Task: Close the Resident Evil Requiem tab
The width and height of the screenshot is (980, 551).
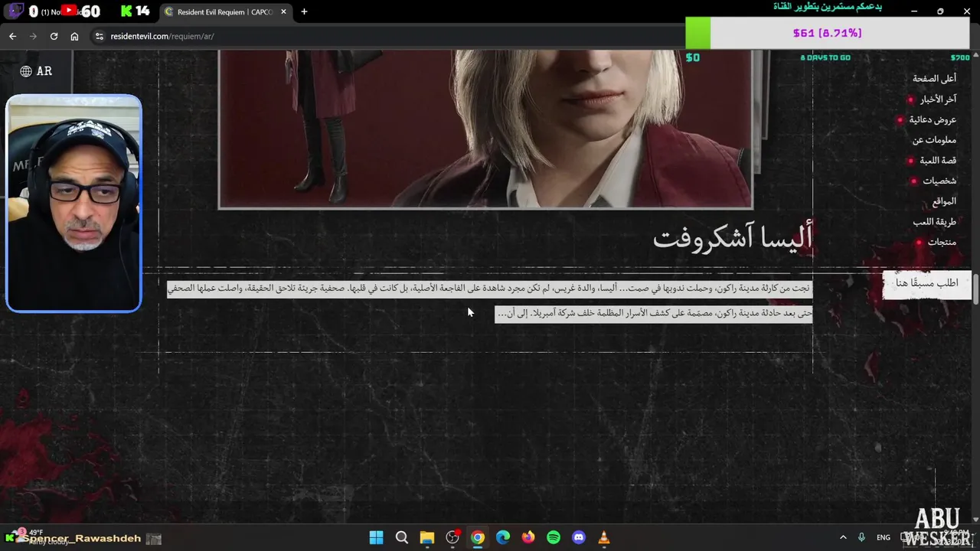Action: coord(283,11)
